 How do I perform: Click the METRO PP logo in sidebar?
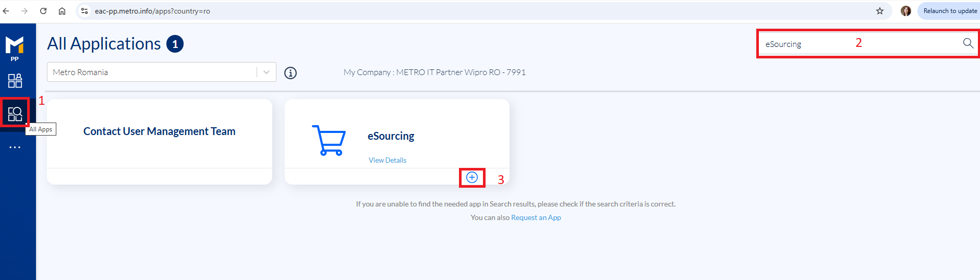(x=15, y=48)
